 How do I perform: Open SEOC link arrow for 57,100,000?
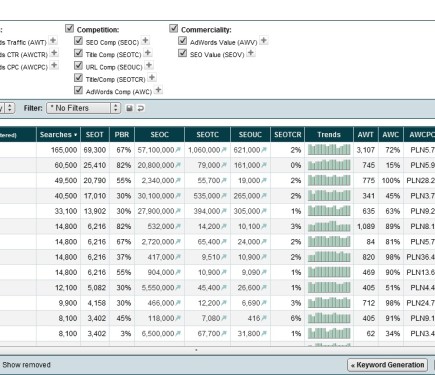[x=178, y=150]
